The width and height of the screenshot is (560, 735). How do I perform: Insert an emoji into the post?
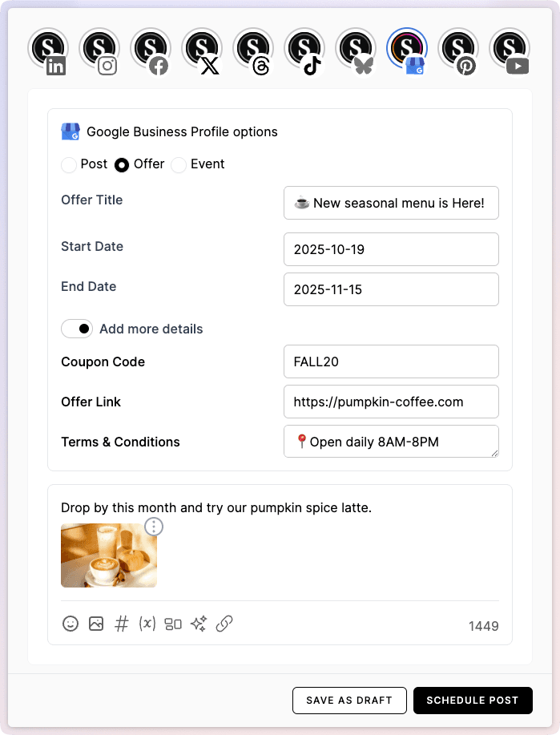[70, 624]
